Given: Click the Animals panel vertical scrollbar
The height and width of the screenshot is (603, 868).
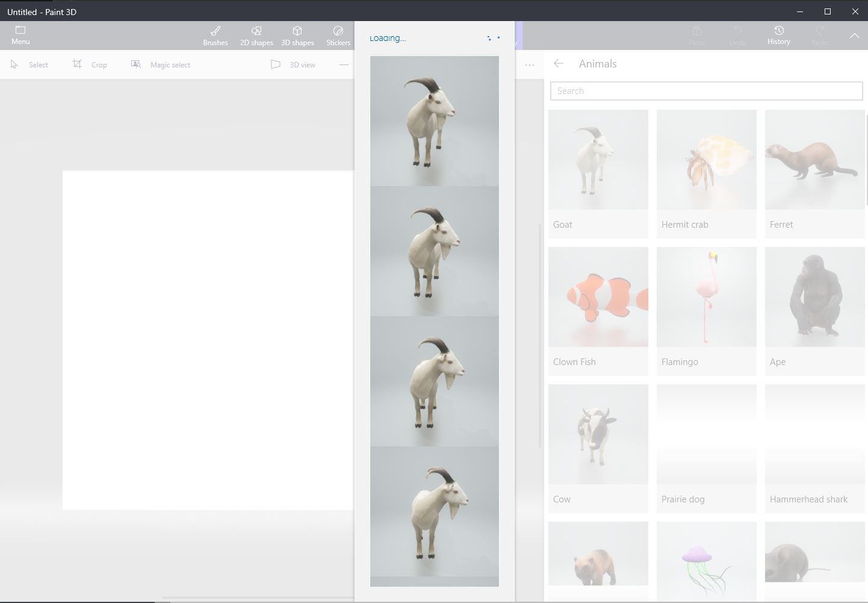Looking at the screenshot, I should [866, 160].
